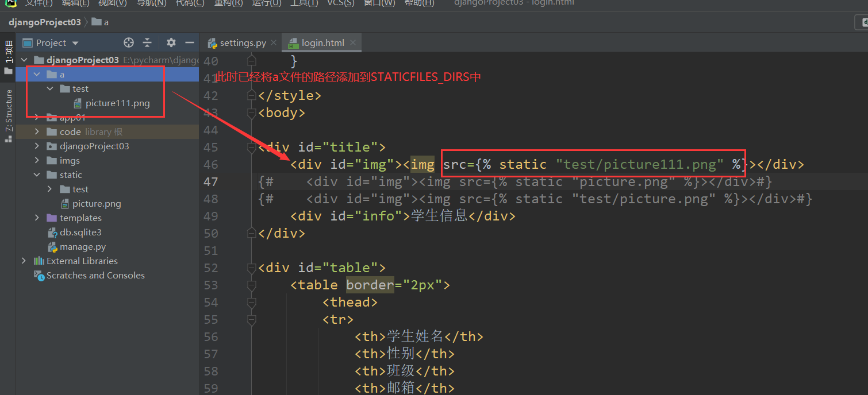Fold the <tr> block at line 55
The width and height of the screenshot is (868, 395).
pos(251,319)
